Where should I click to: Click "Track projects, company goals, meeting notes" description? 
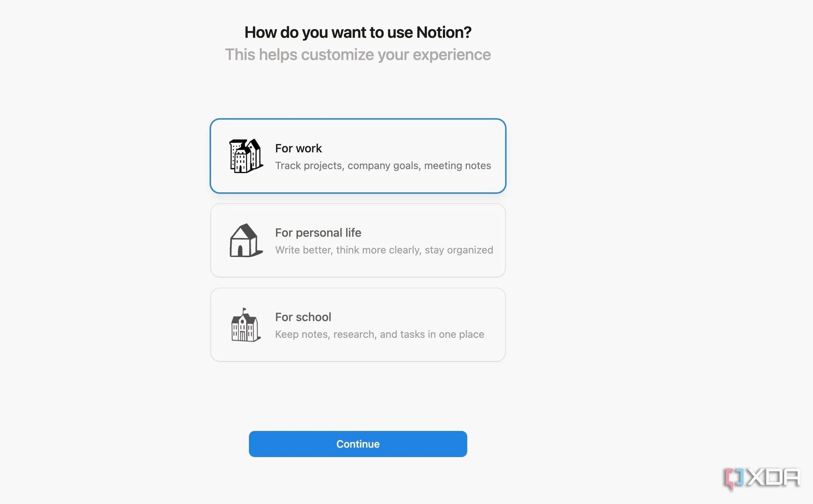[x=383, y=166]
